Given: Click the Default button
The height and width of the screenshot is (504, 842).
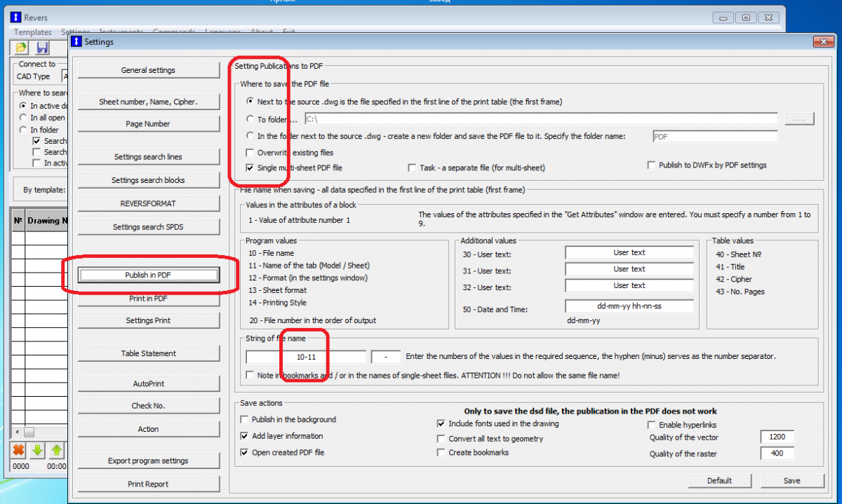Looking at the screenshot, I should pos(719,480).
